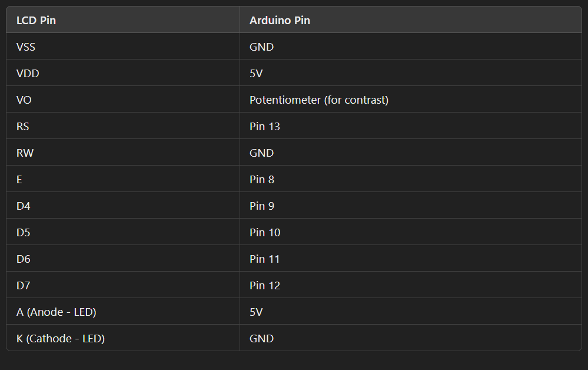
Task: Click the Pin 12 cell
Action: pyautogui.click(x=411, y=285)
